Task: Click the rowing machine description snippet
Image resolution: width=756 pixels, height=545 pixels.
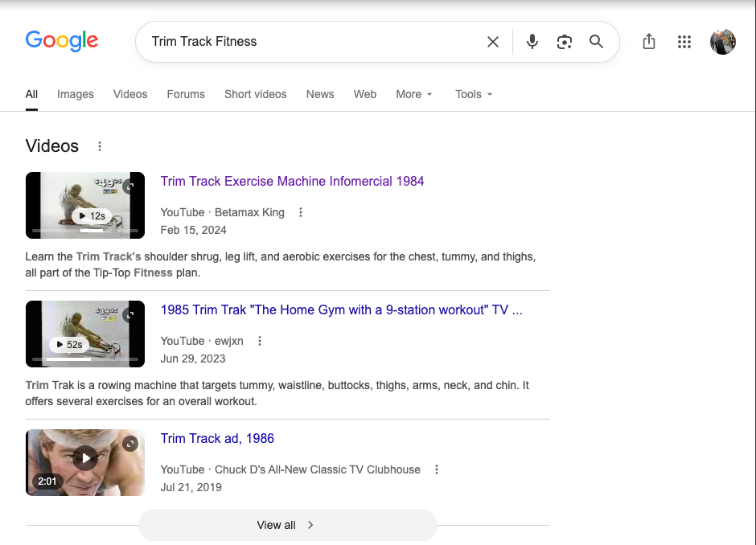Action: point(277,393)
